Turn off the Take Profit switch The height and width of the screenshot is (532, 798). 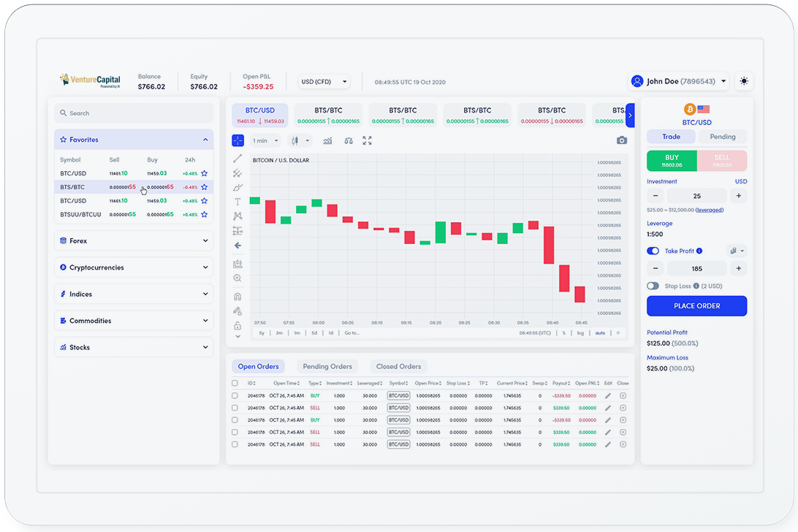point(653,251)
